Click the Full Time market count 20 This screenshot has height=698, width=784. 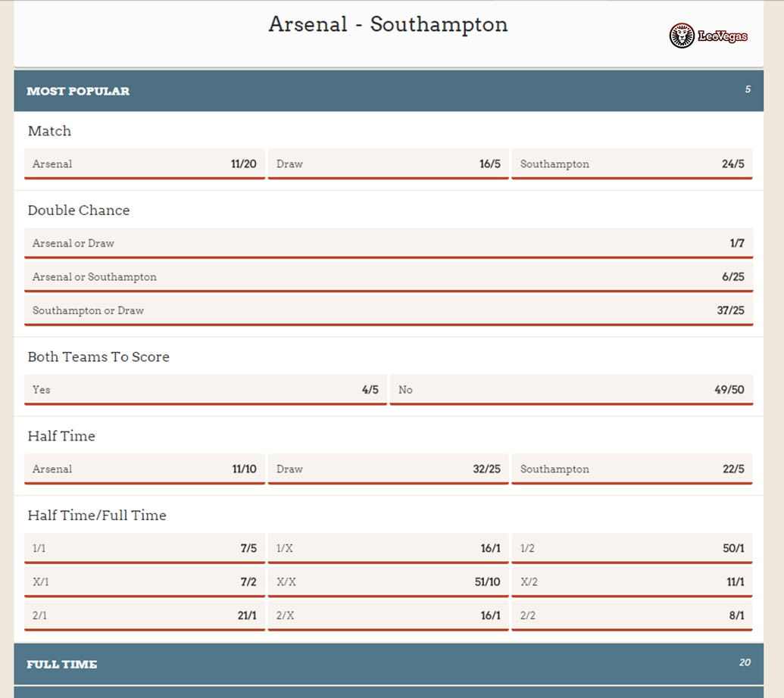coord(745,662)
